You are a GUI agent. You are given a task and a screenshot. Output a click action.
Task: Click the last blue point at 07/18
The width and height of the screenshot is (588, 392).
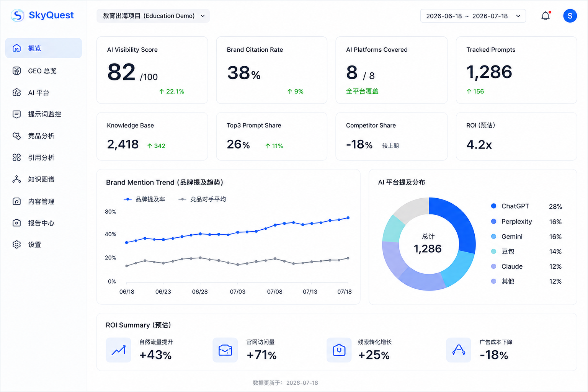pos(348,218)
